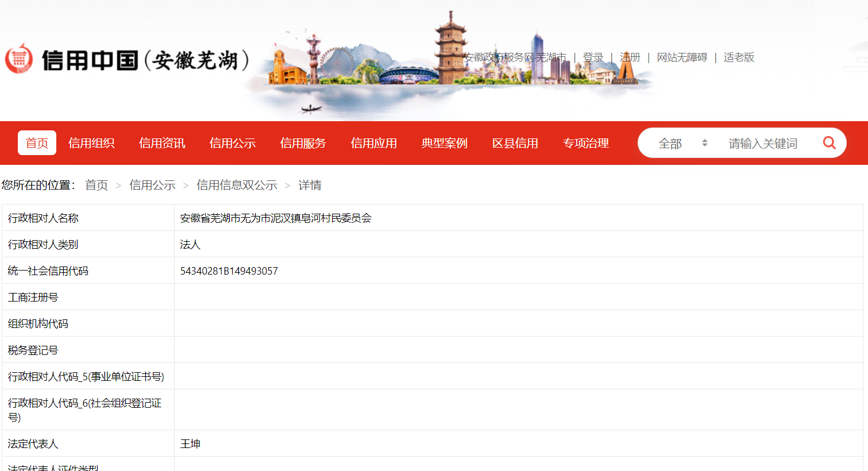Open the 信用服务 menu item
This screenshot has height=471, width=868.
tap(303, 143)
